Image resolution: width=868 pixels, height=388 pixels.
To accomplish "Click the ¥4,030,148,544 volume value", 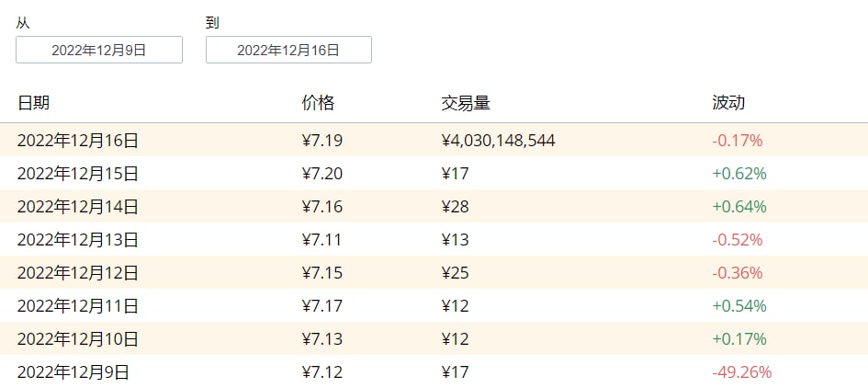I will point(498,141).
